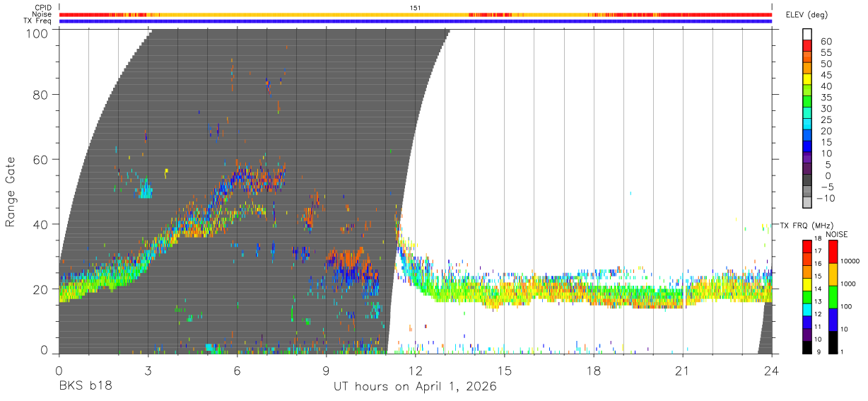The image size is (868, 401).
Task: Click the white top segment of ELEV colorbar
Action: point(807,34)
